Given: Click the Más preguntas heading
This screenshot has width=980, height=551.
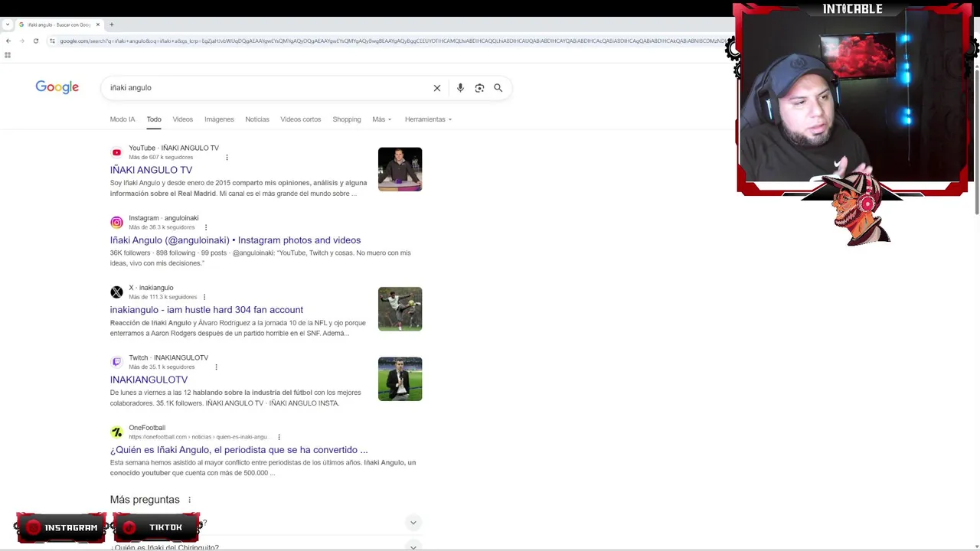Looking at the screenshot, I should coord(145,500).
